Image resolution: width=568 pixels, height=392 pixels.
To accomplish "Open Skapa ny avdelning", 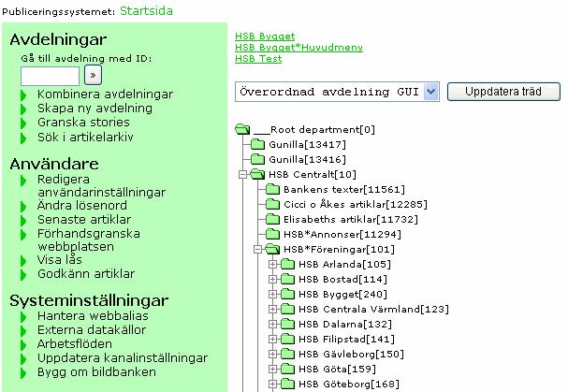I will click(x=95, y=109).
